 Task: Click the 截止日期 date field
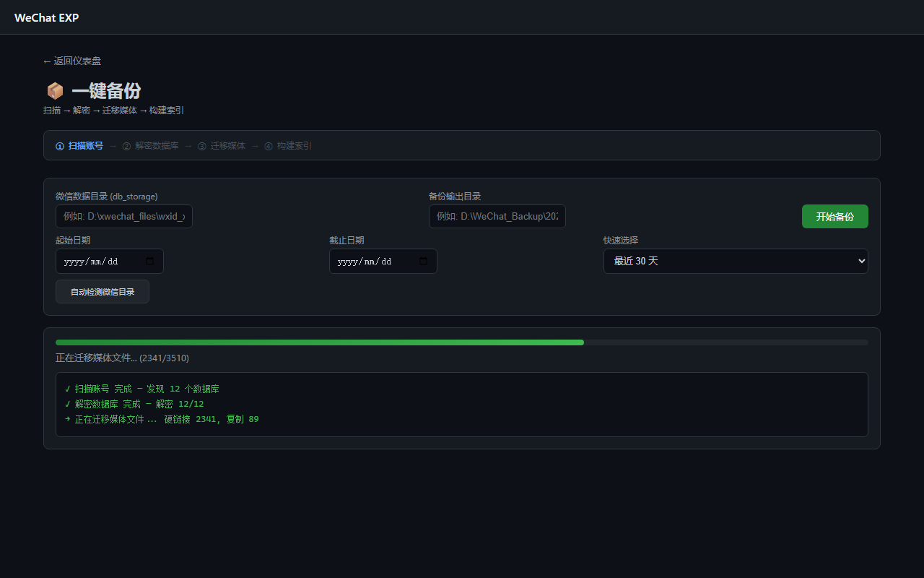point(383,262)
